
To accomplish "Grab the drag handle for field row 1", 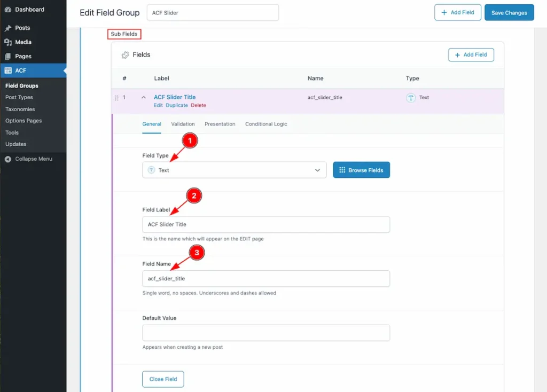I will coord(116,98).
